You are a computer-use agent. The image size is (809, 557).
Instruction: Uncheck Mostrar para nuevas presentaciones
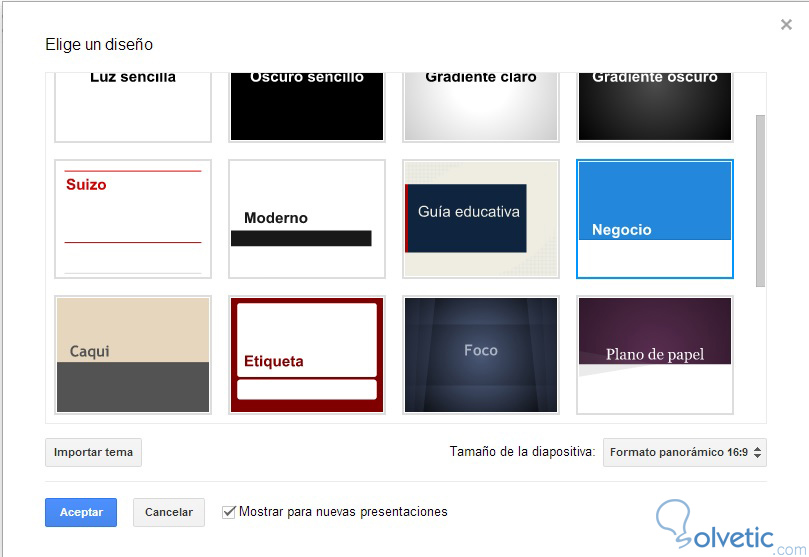(229, 512)
